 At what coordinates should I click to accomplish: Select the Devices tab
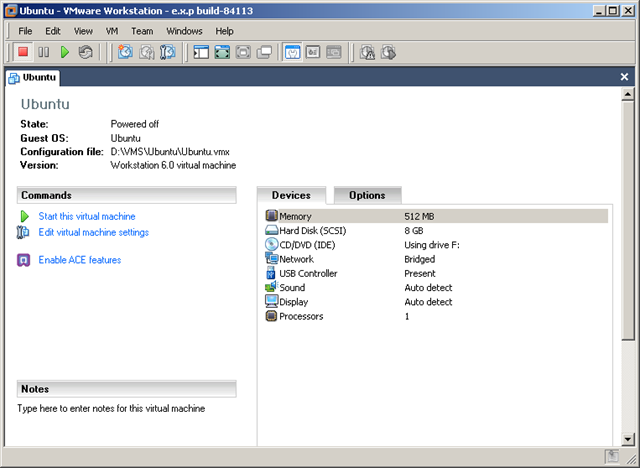pyautogui.click(x=291, y=195)
